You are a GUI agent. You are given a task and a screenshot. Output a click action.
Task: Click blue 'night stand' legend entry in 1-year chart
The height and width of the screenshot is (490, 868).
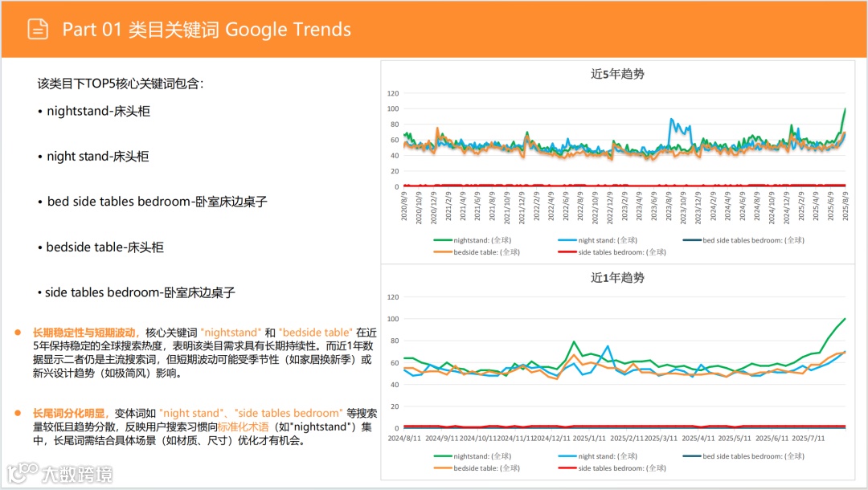coord(598,456)
